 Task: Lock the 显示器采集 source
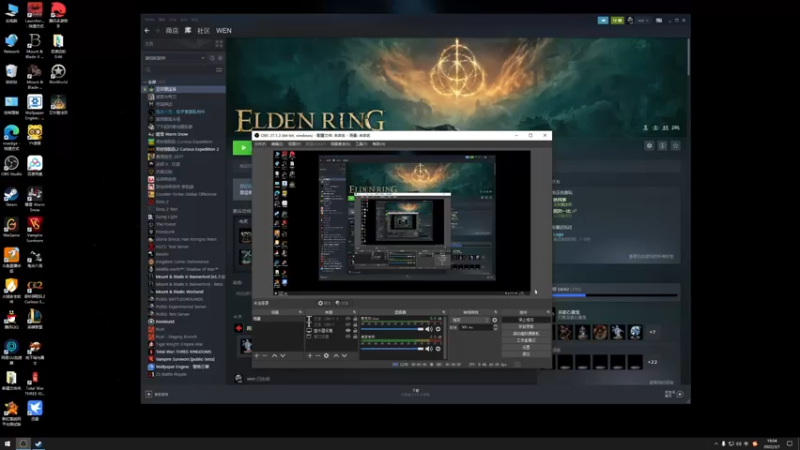pyautogui.click(x=355, y=331)
